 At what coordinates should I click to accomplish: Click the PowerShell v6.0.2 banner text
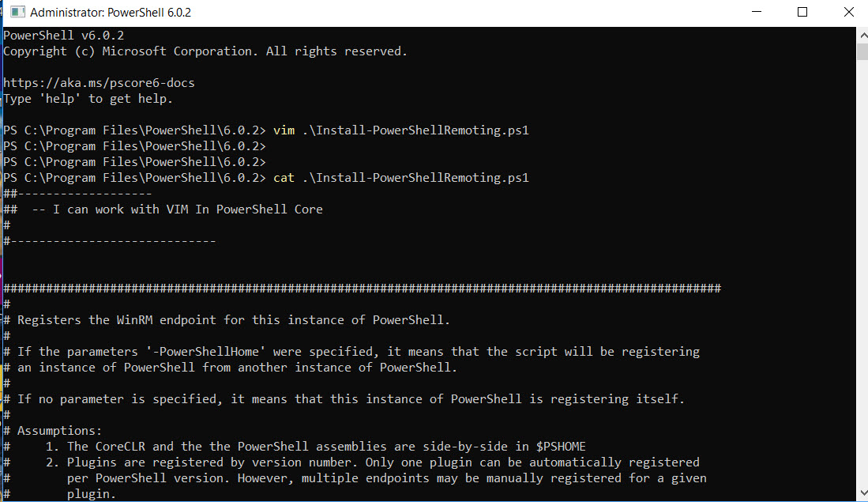point(63,35)
